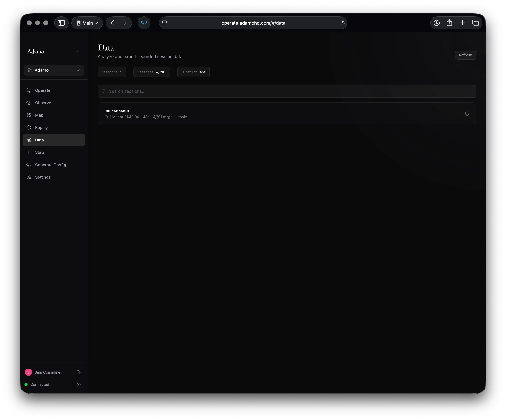The width and height of the screenshot is (506, 420).
Task: Click the test-session database icon
Action: 467,113
